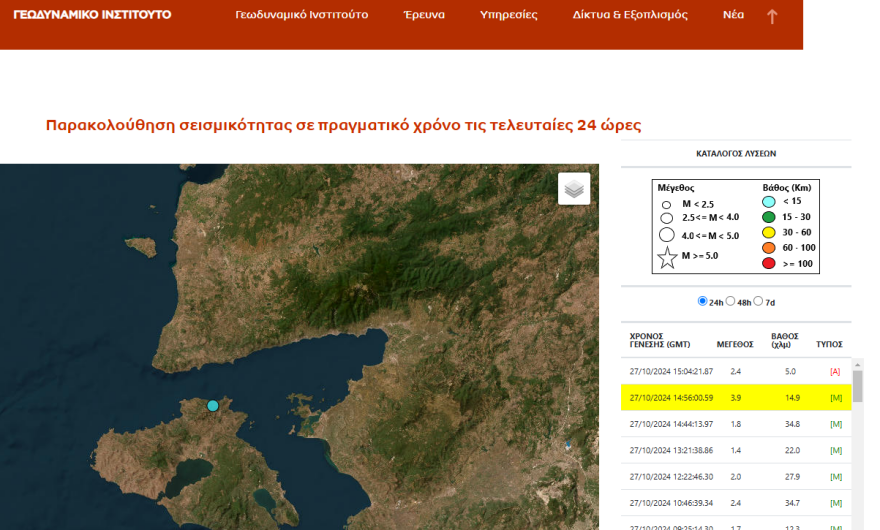880x530 pixels.
Task: Select the 7d time range radio button
Action: pos(758,301)
